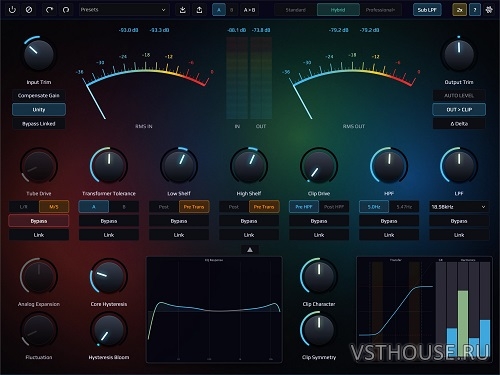Click the Clip Character knob

pos(319,276)
